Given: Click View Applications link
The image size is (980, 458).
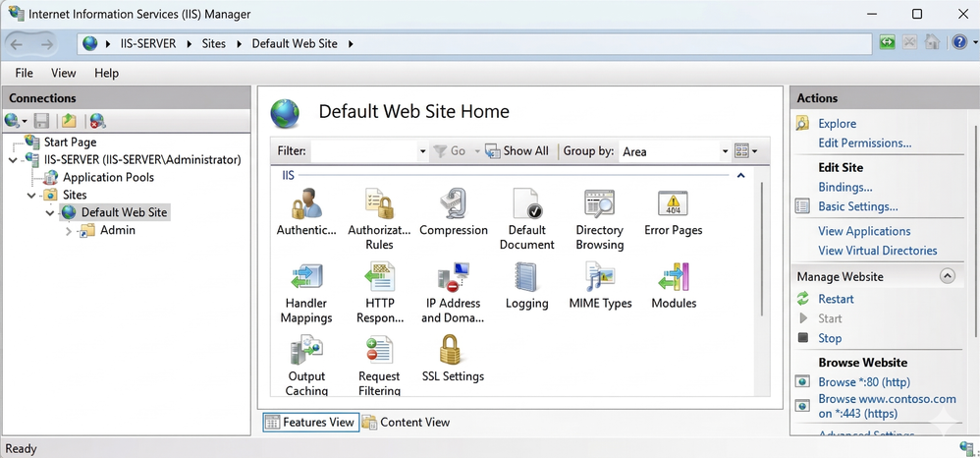Looking at the screenshot, I should pyautogui.click(x=864, y=231).
